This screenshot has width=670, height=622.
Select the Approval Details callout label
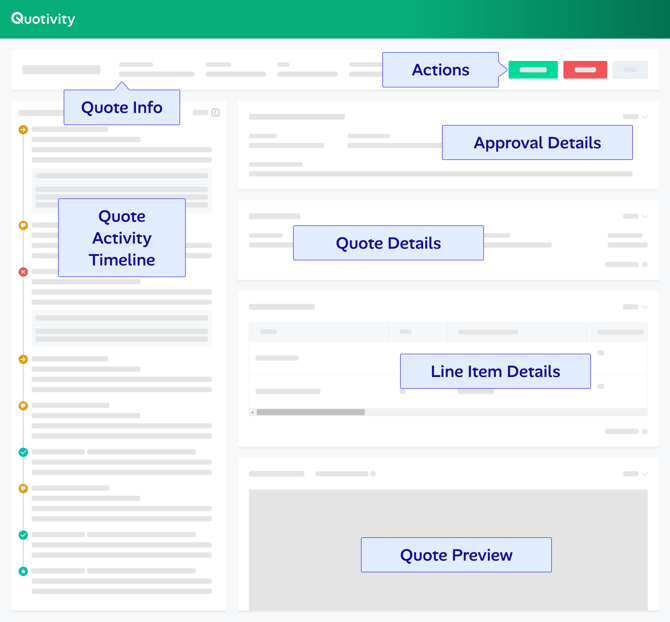537,143
